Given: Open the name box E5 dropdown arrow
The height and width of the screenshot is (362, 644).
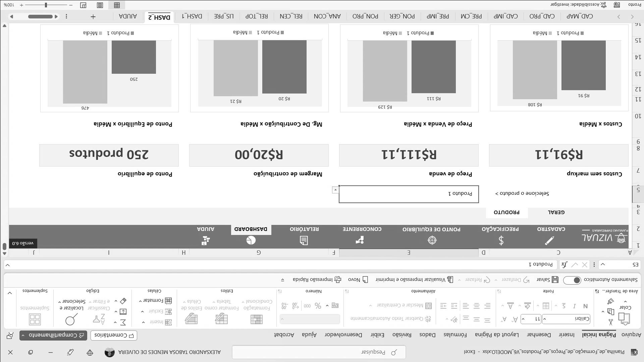Looking at the screenshot, I should pyautogui.click(x=603, y=265).
